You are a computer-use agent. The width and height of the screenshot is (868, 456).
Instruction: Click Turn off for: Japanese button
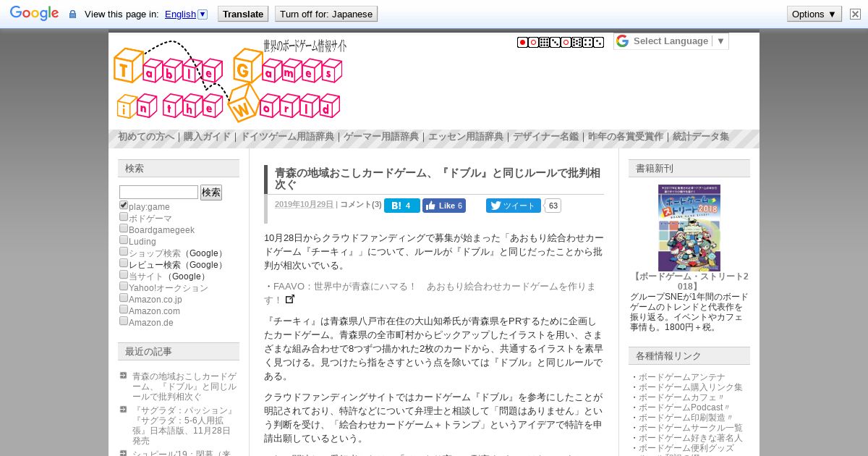pos(326,14)
